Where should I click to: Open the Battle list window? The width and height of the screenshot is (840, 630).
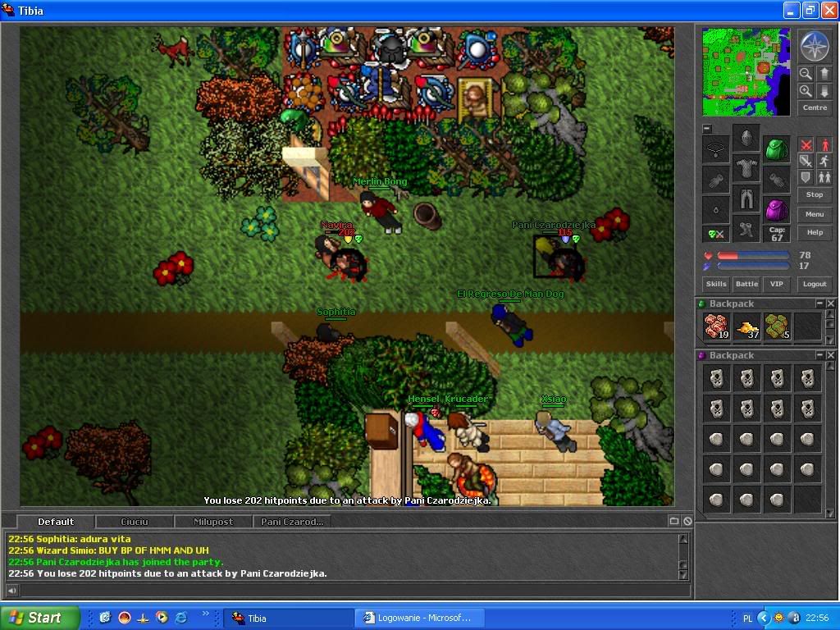746,284
